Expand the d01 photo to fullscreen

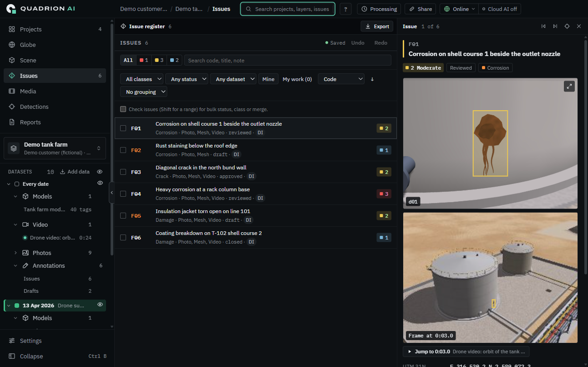coord(569,86)
